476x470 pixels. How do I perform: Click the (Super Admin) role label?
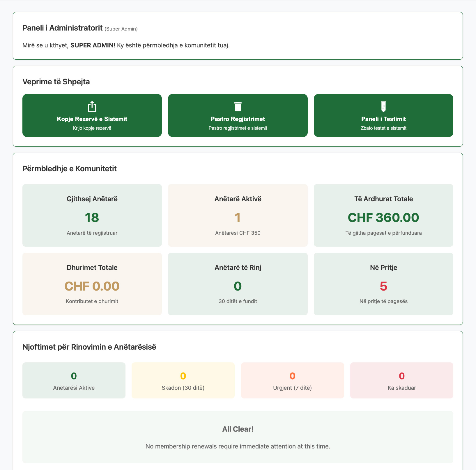pos(121,29)
